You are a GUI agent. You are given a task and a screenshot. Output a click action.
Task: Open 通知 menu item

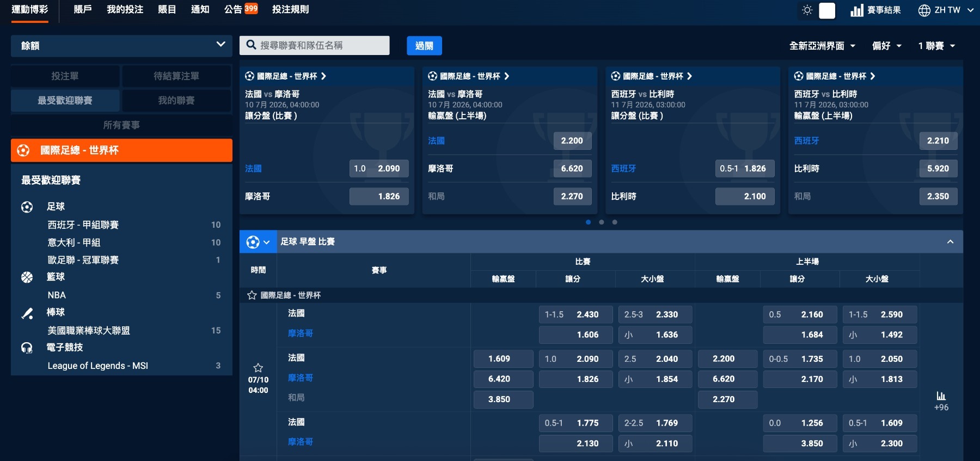(200, 9)
